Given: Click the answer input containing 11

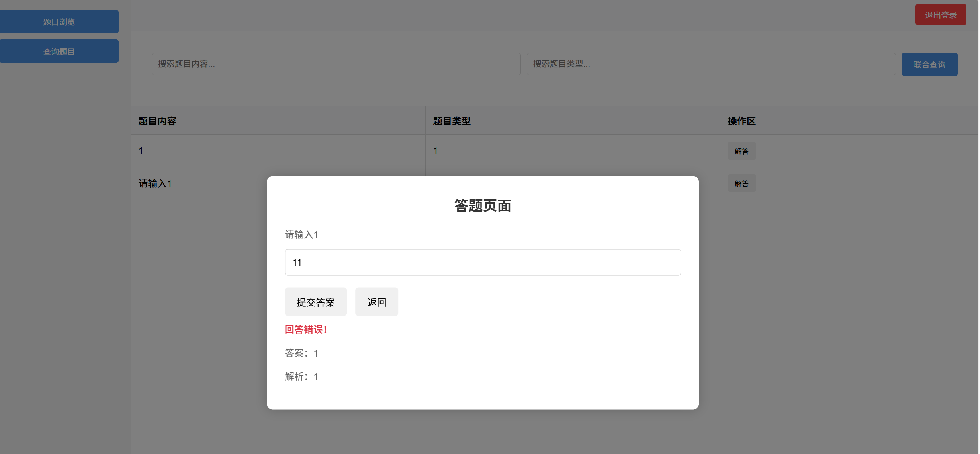Looking at the screenshot, I should 482,263.
